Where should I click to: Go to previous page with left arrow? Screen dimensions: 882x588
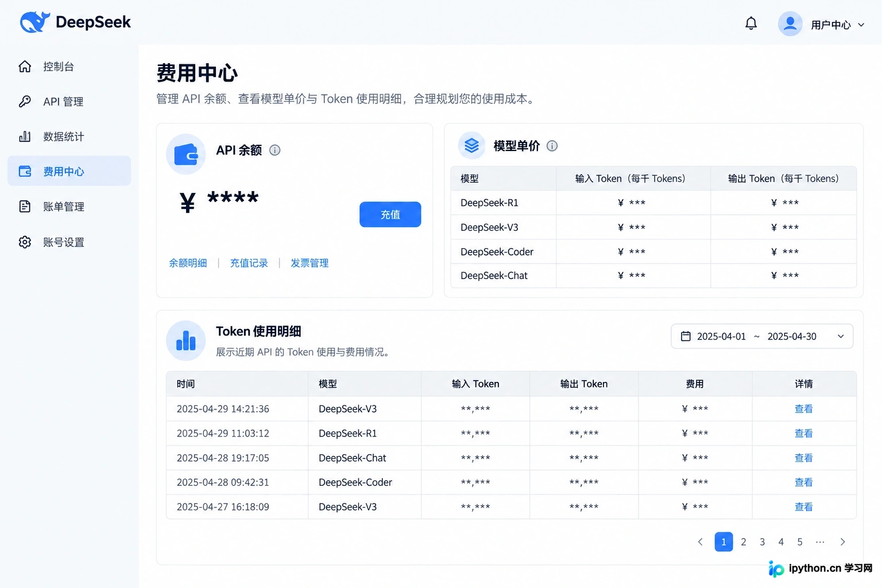click(700, 542)
